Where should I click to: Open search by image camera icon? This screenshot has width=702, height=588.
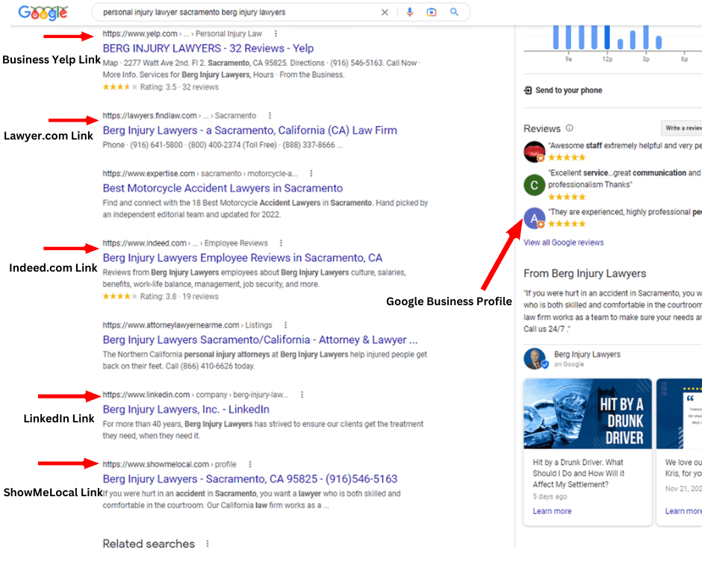tap(432, 13)
